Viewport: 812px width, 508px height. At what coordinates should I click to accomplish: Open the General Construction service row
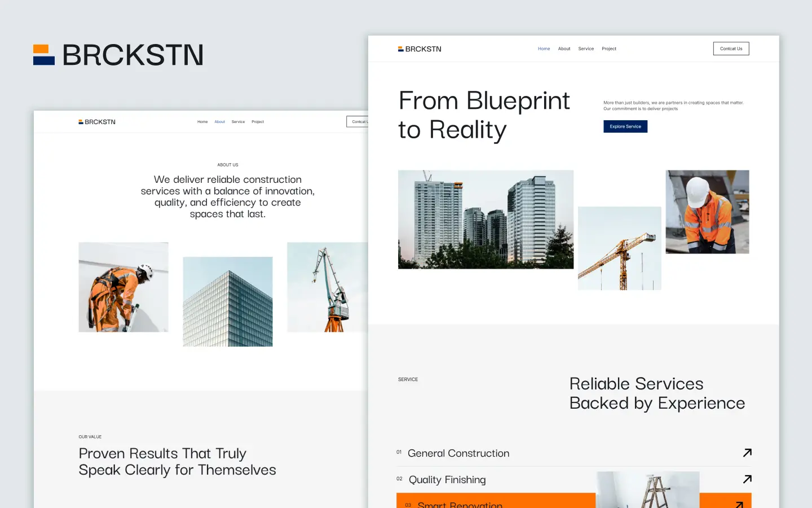574,453
